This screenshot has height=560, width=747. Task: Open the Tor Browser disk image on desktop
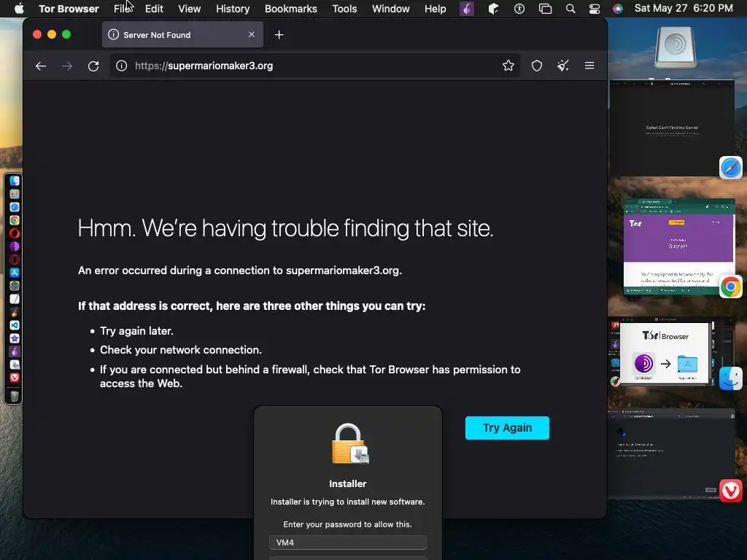pyautogui.click(x=676, y=47)
